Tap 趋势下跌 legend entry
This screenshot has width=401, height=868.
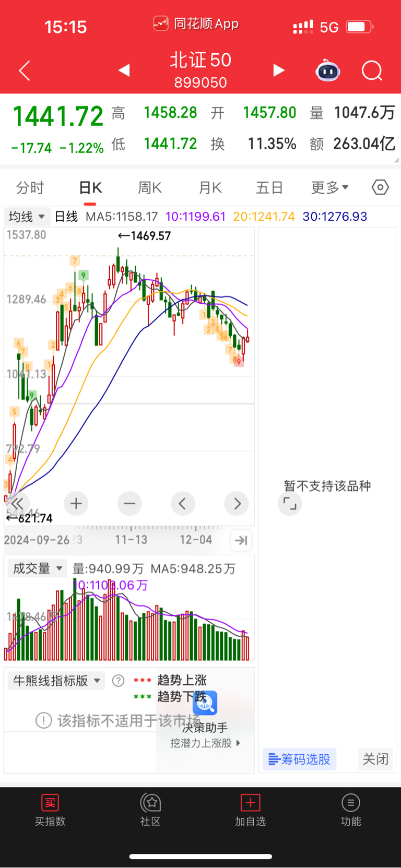[170, 697]
